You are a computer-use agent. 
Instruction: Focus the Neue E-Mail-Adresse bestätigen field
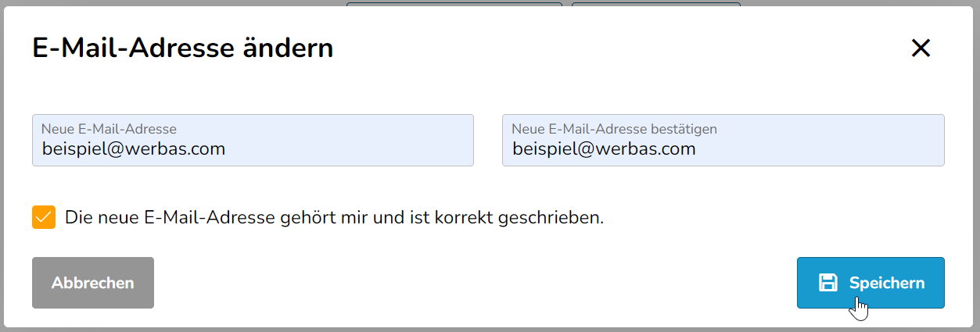pos(723,141)
